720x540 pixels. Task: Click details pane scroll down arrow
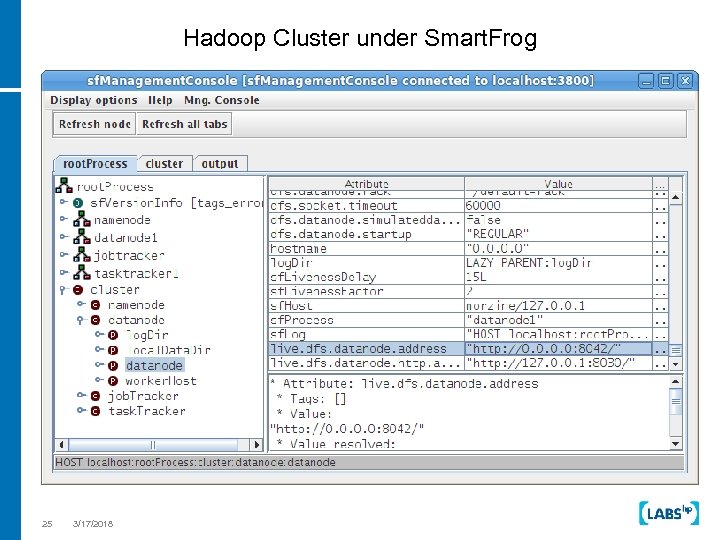[675, 444]
